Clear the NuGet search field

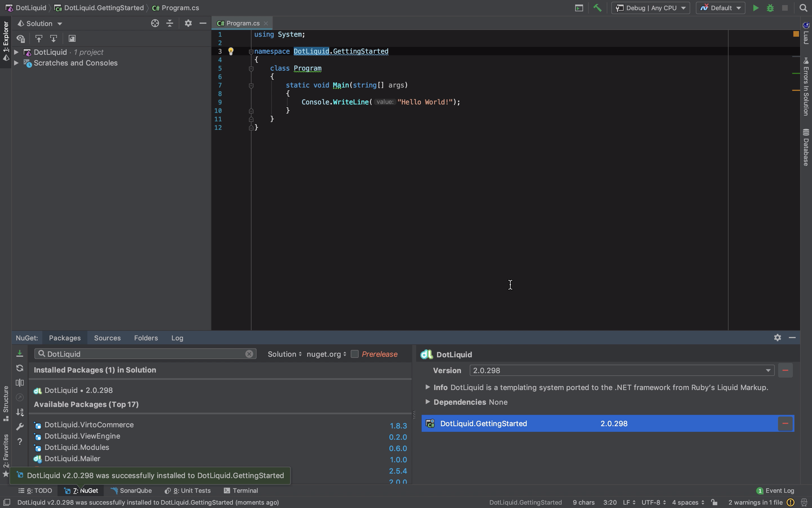(x=249, y=354)
